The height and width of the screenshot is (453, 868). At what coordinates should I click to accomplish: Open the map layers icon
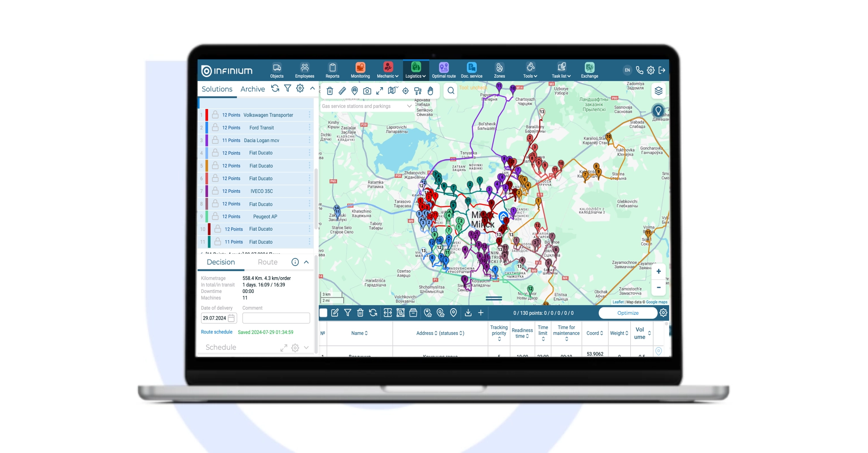pyautogui.click(x=658, y=91)
